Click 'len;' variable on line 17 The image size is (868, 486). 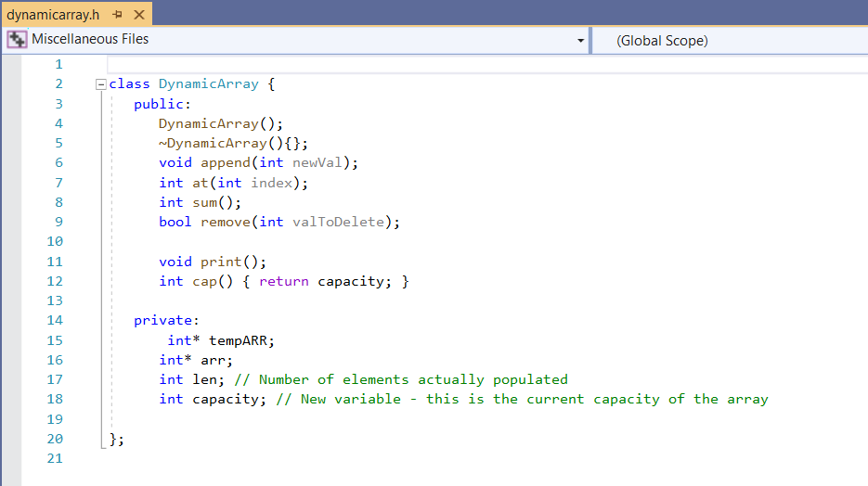(x=208, y=380)
